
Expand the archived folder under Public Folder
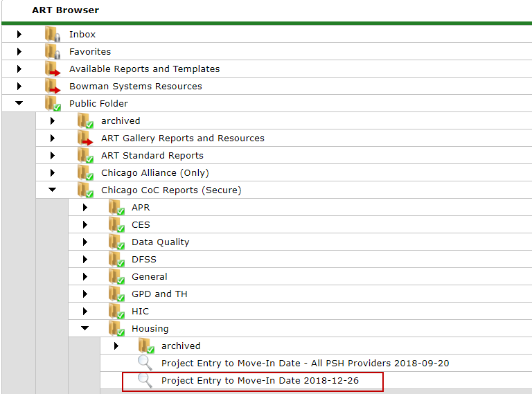(x=52, y=120)
